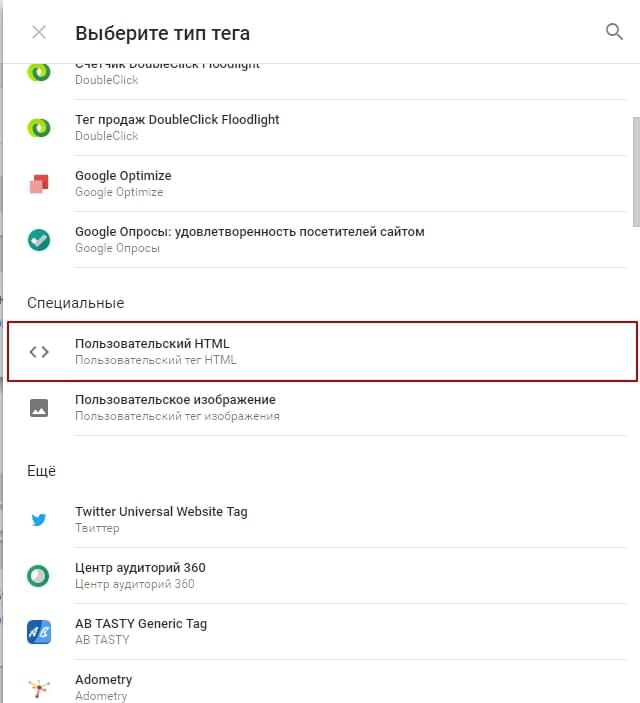Click the gray AB TASTY subtitle
640x703 pixels.
click(102, 640)
